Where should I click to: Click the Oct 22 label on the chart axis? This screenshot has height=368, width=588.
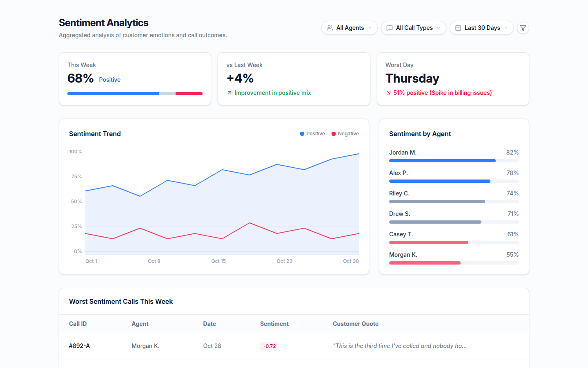click(285, 261)
